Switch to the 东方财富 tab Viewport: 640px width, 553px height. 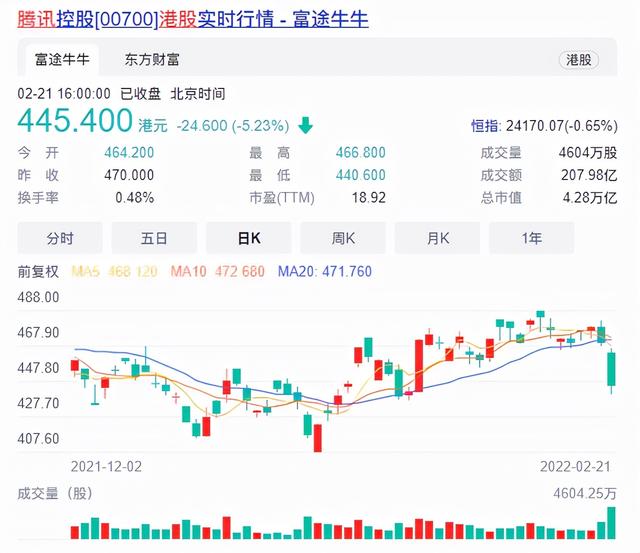coord(152,60)
